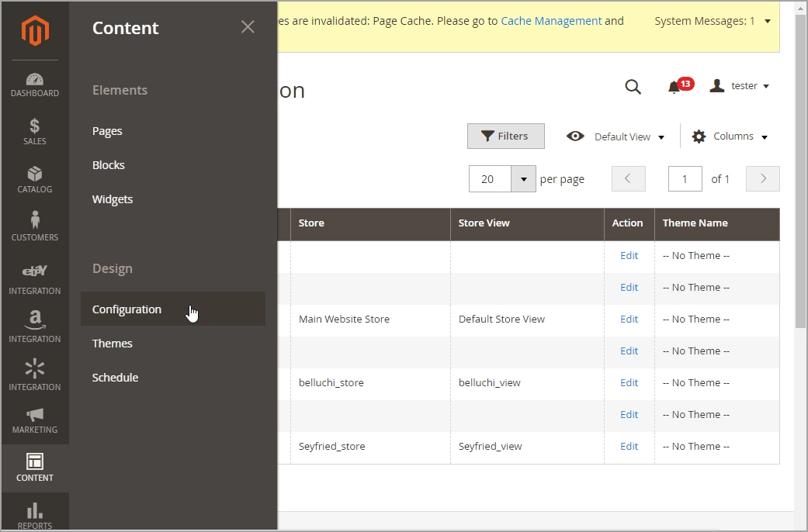This screenshot has height=532, width=808.
Task: Click the Magento logo icon
Action: [x=35, y=31]
